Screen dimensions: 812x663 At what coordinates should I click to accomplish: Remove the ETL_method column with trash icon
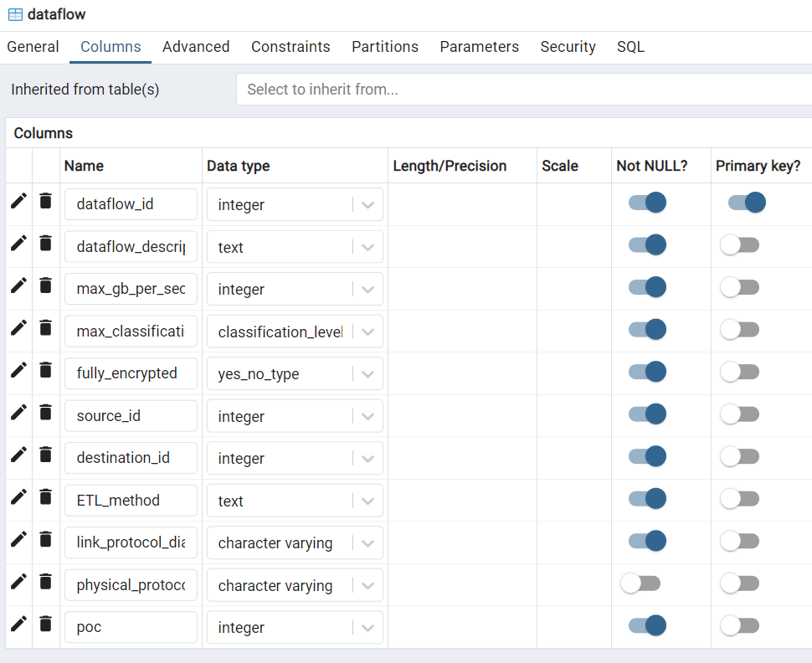46,497
